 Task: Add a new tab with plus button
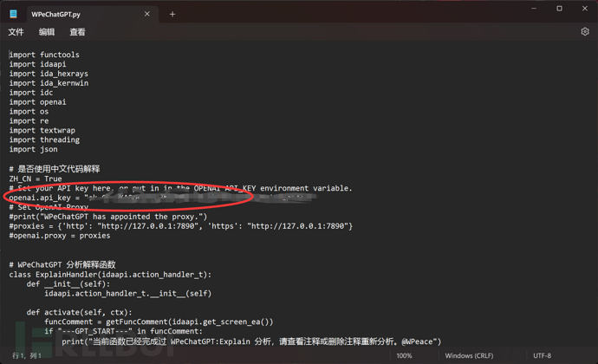[x=172, y=14]
